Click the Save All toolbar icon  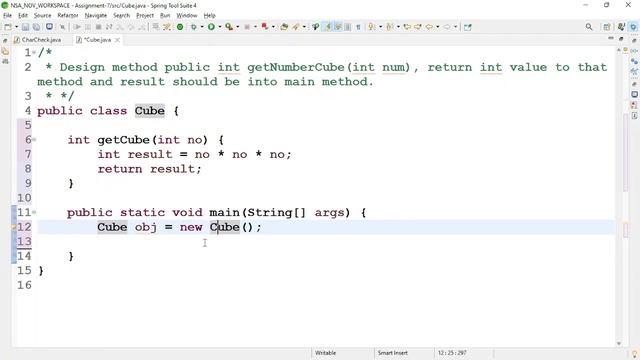36,27
